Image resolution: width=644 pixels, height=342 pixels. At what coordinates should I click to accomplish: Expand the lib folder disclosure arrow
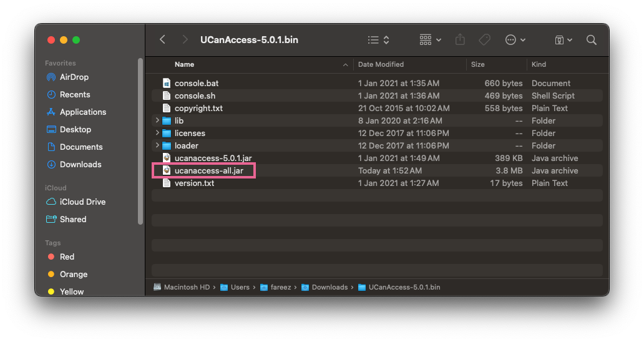click(x=157, y=120)
